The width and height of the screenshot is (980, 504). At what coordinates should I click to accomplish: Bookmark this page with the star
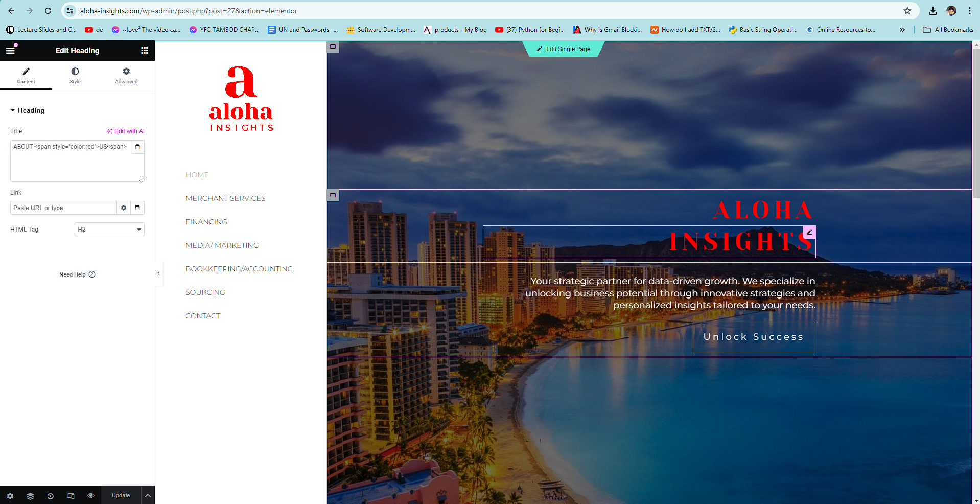pyautogui.click(x=907, y=11)
